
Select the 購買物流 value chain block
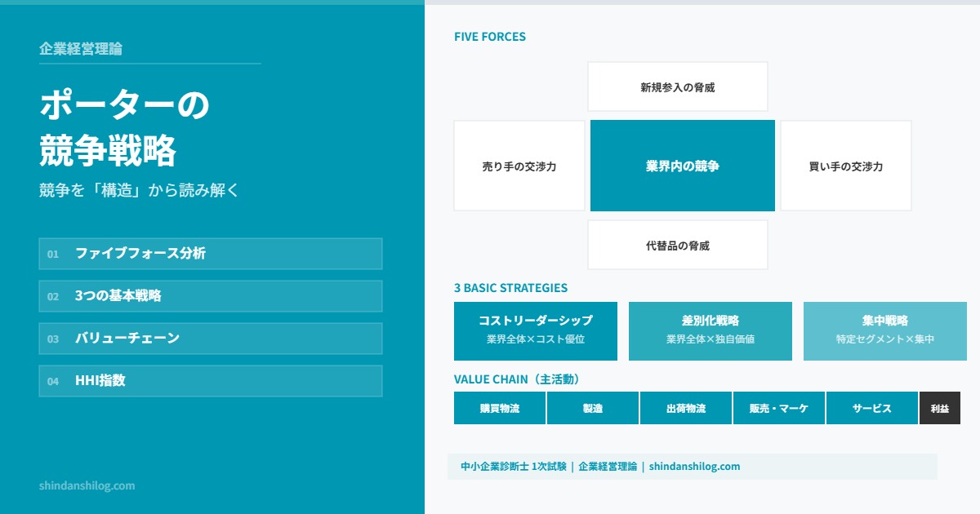click(x=499, y=408)
